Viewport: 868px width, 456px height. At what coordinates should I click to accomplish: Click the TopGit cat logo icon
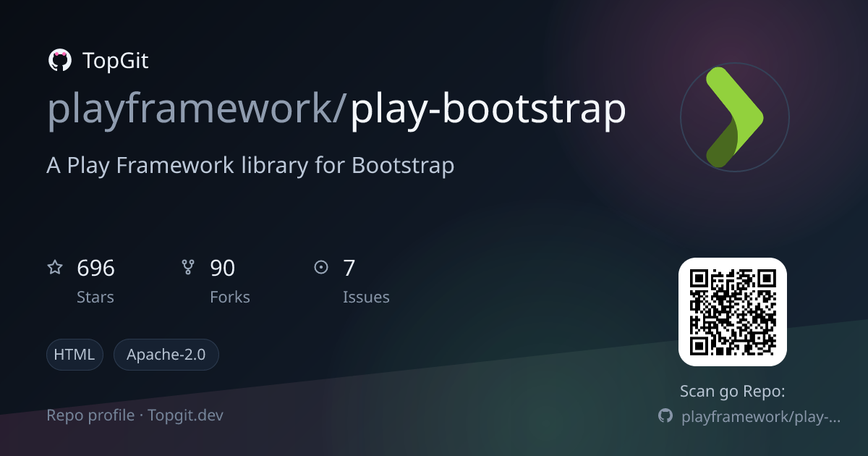pyautogui.click(x=59, y=61)
